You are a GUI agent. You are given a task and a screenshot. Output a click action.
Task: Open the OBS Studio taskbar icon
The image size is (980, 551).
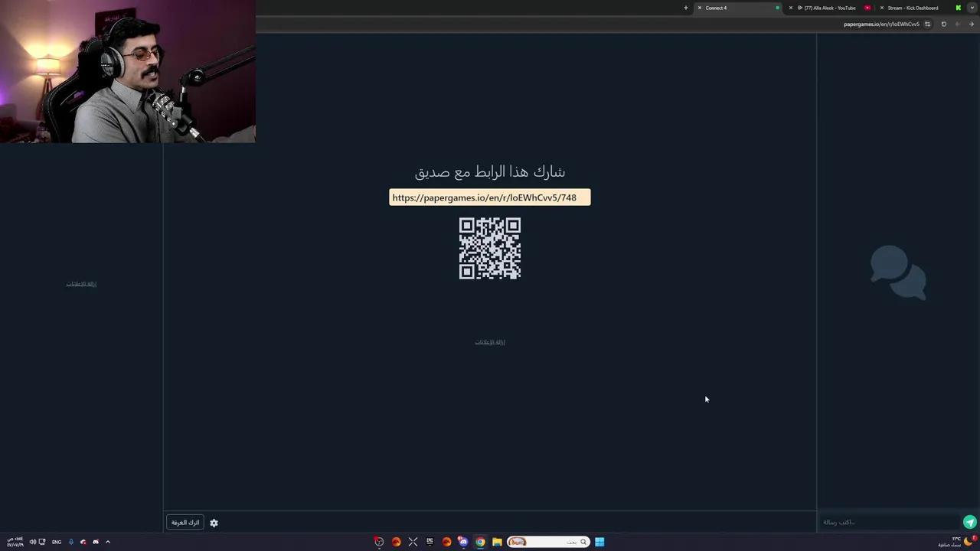point(379,542)
